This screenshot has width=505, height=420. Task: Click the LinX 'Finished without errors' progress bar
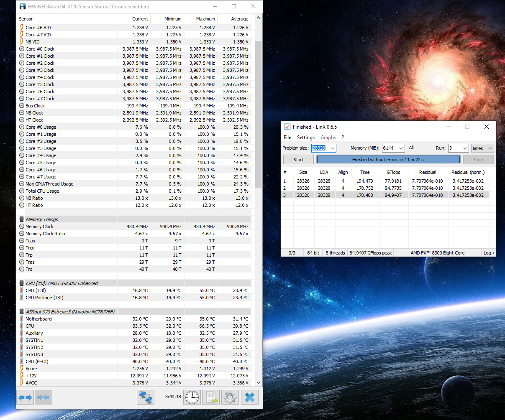click(x=388, y=160)
